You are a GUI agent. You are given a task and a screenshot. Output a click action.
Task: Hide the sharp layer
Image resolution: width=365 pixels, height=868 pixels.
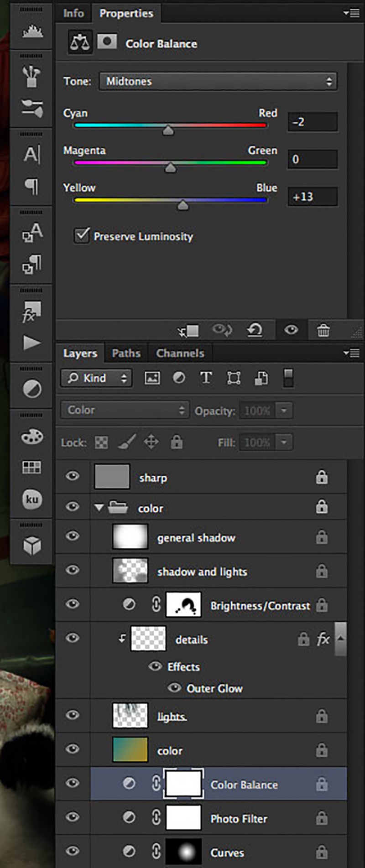point(73,476)
